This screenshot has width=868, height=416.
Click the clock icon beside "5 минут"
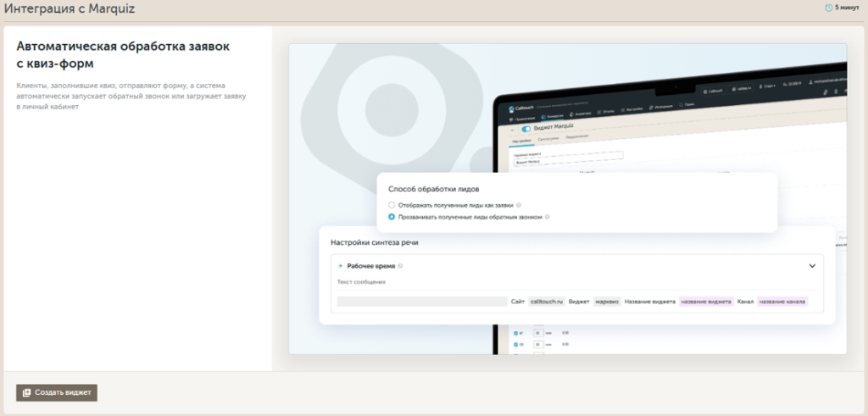[x=829, y=8]
